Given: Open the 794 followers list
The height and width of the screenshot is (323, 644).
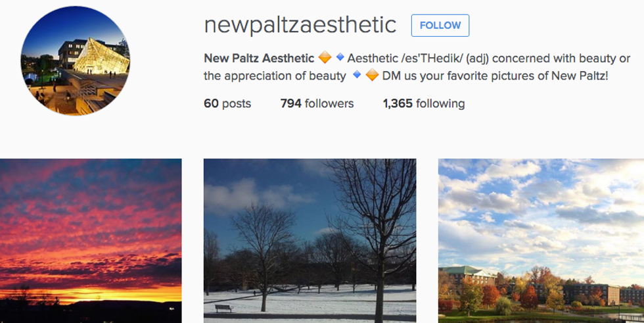Looking at the screenshot, I should 317,103.
